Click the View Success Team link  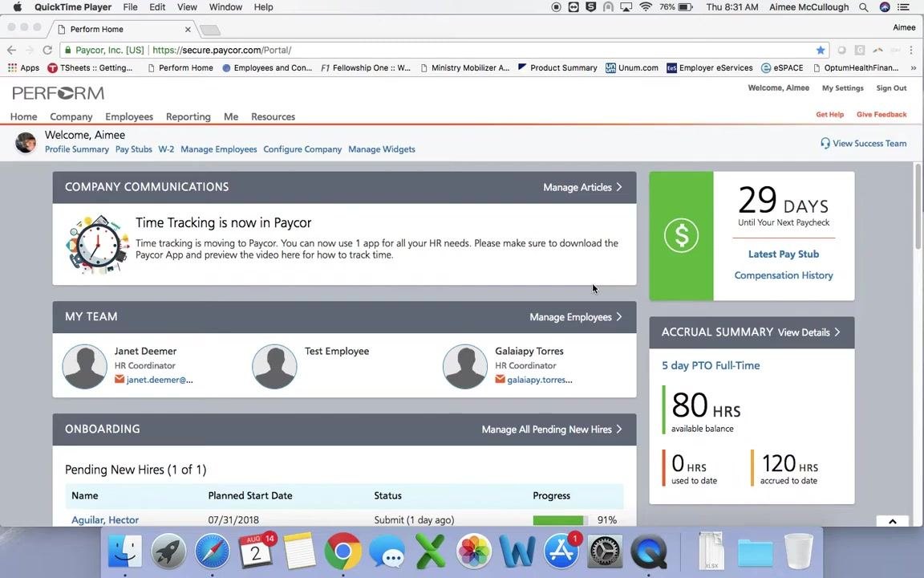pos(869,144)
